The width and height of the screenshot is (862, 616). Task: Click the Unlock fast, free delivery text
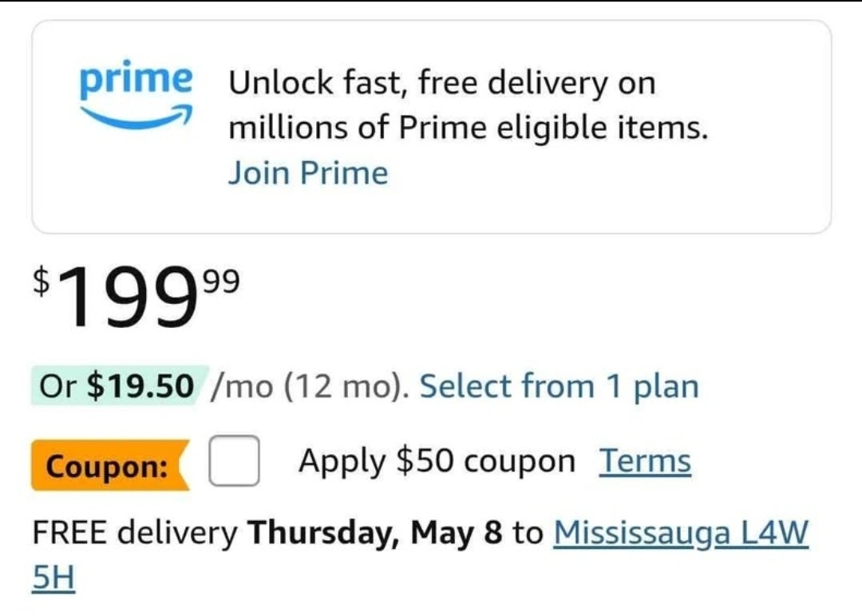tap(442, 83)
